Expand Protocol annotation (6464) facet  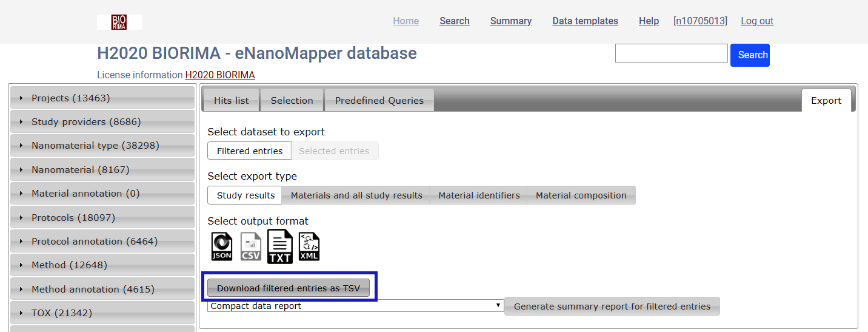[x=102, y=241]
